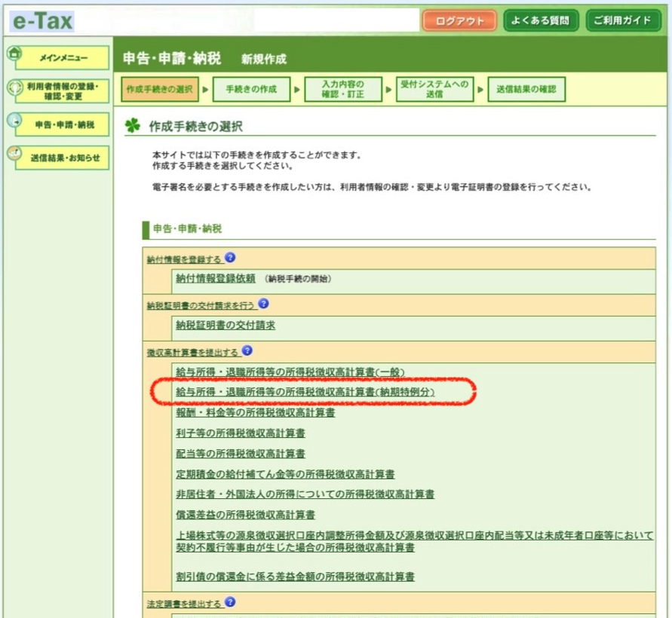Open 報酬・料金等の所得税徴収高計算書

click(256, 412)
